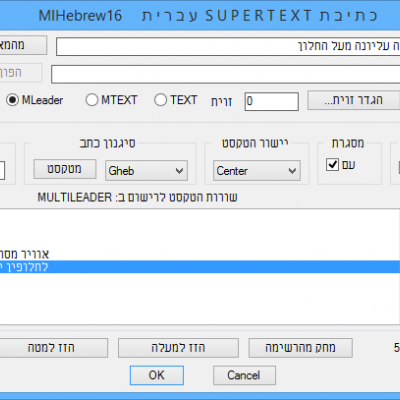Confirm with the OK button
The image size is (400, 400).
(x=157, y=375)
